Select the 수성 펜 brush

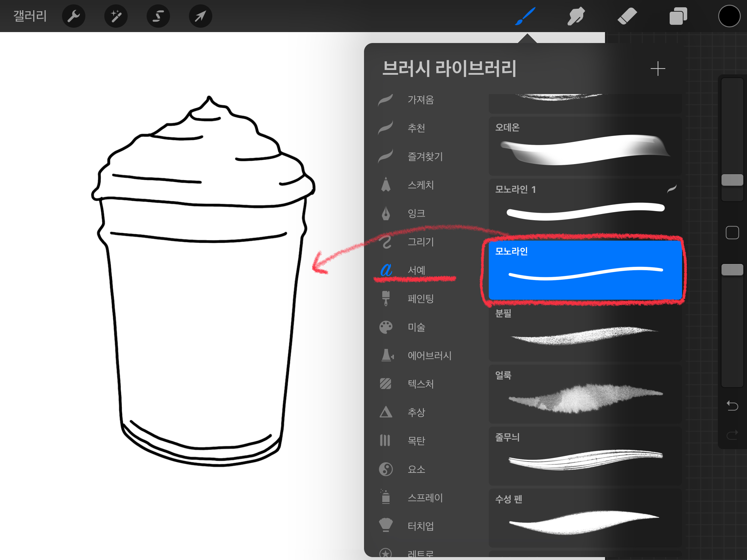click(x=585, y=518)
